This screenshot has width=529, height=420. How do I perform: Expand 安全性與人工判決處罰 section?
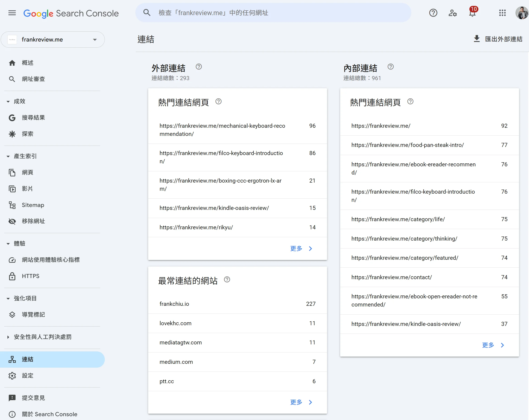[8, 337]
